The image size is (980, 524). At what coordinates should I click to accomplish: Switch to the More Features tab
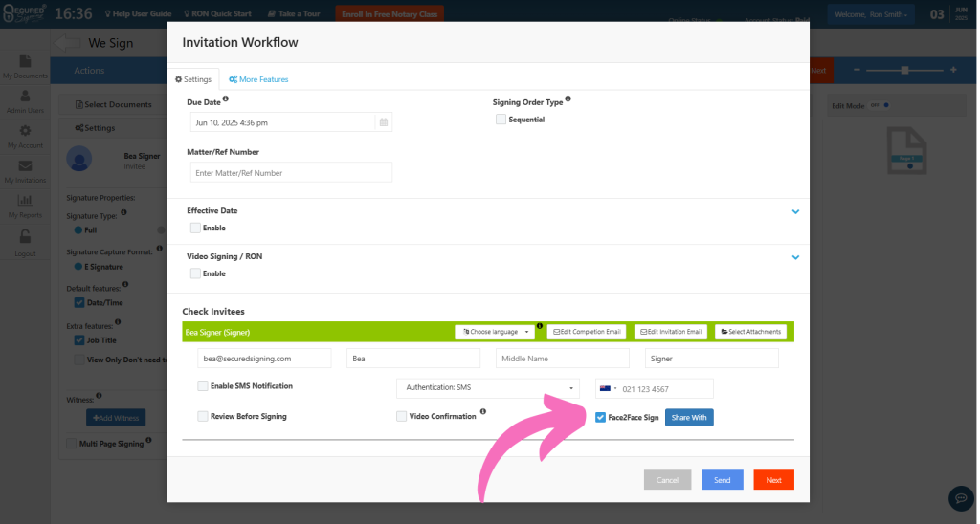[258, 79]
